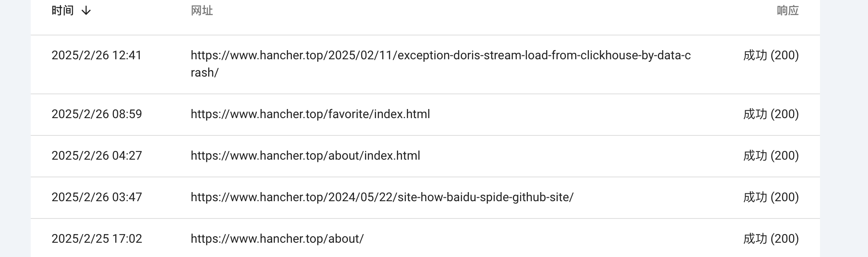Click the descending sort arrow beside 时间
Image resolution: width=868 pixels, height=257 pixels.
point(86,11)
